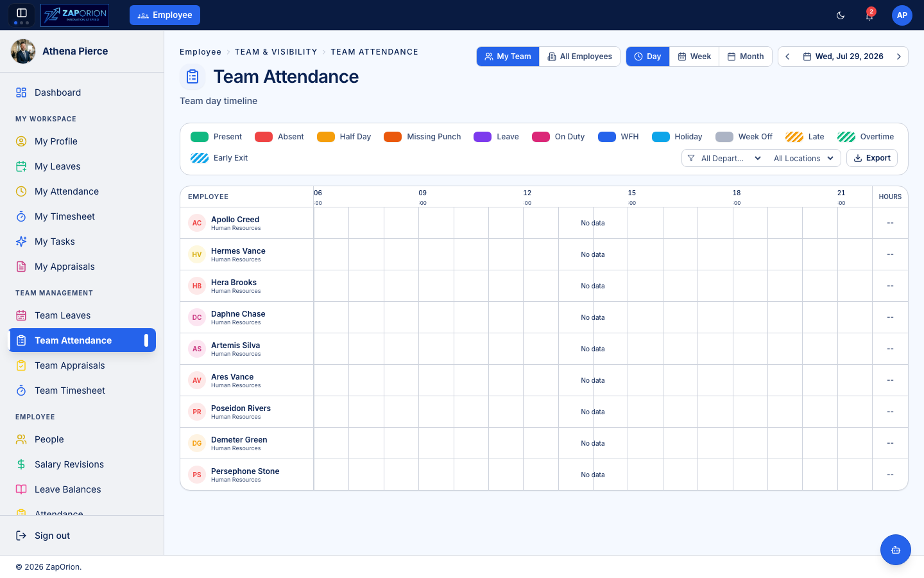Click the Employee breadcrumb link
The image size is (924, 578).
[200, 52]
